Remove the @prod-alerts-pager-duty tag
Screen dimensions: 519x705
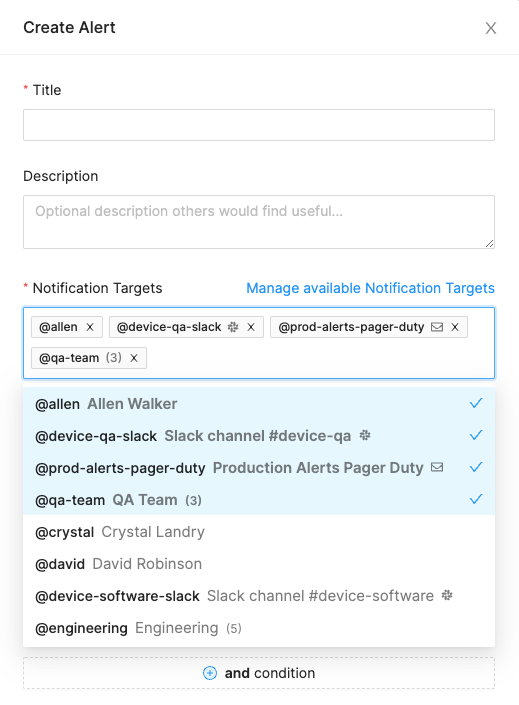tap(455, 327)
